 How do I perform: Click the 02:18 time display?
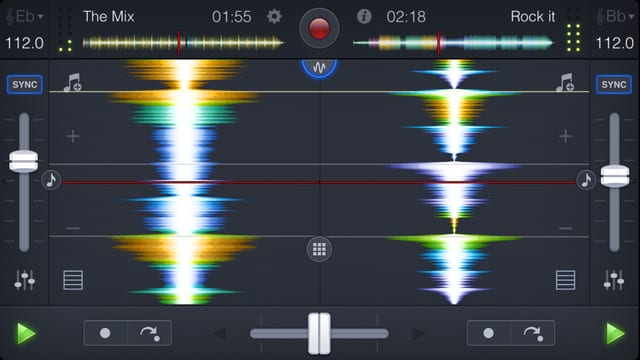click(406, 17)
